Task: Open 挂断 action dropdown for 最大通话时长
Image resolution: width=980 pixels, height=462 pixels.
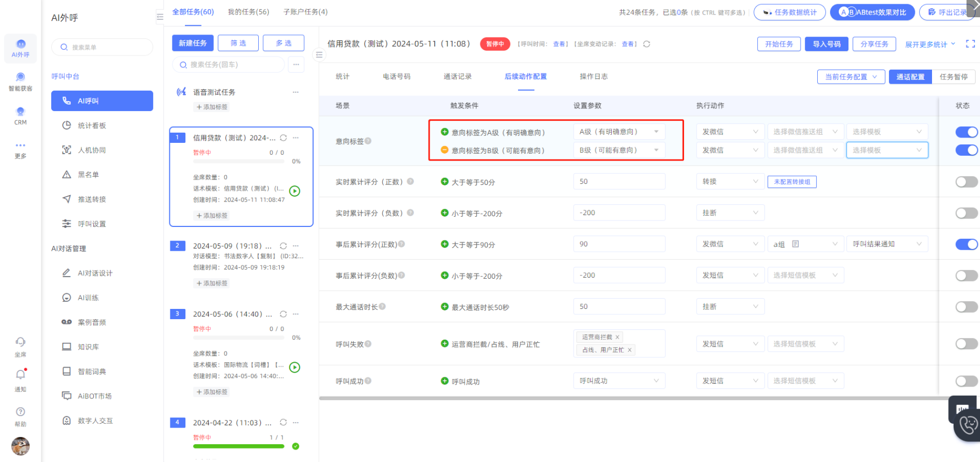Action: (x=729, y=307)
